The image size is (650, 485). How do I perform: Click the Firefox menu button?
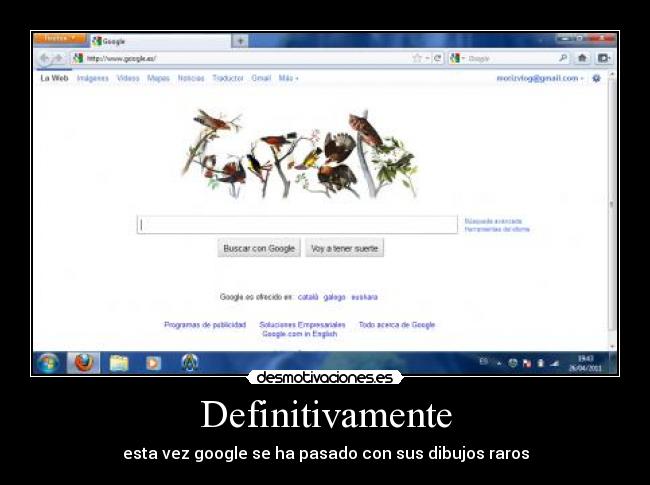click(x=60, y=39)
